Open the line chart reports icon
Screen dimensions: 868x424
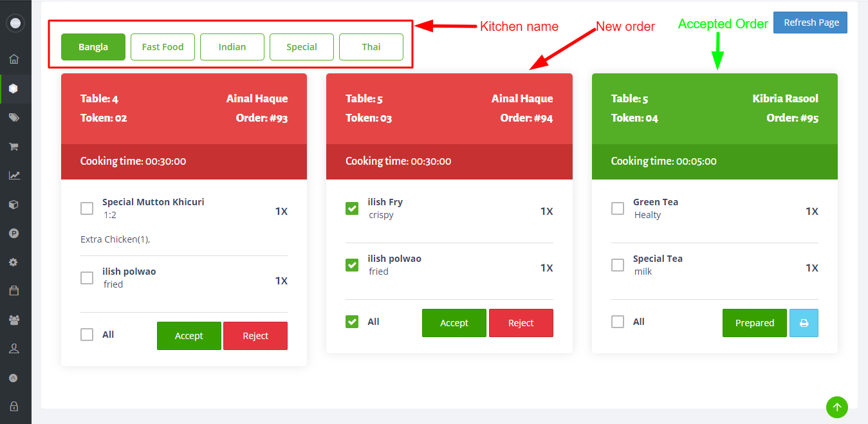click(x=14, y=175)
